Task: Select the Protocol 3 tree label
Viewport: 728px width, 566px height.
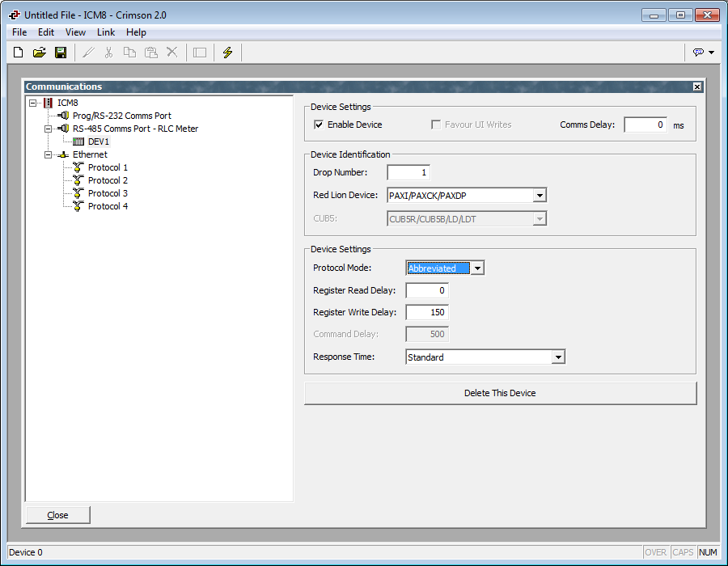Action: click(108, 193)
